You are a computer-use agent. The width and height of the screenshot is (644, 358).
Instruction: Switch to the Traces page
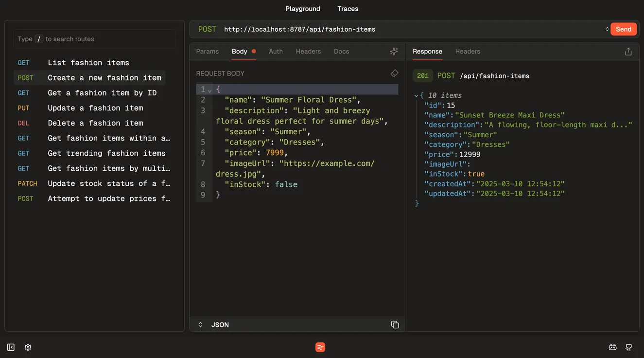tap(348, 8)
